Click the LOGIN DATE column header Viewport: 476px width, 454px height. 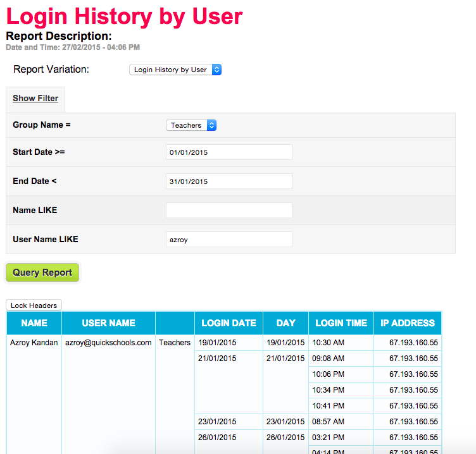(229, 323)
